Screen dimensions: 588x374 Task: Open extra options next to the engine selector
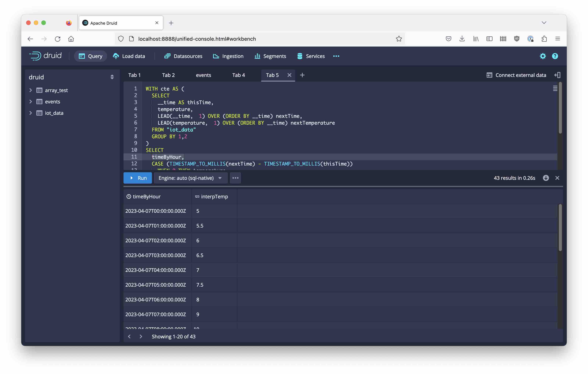point(235,178)
